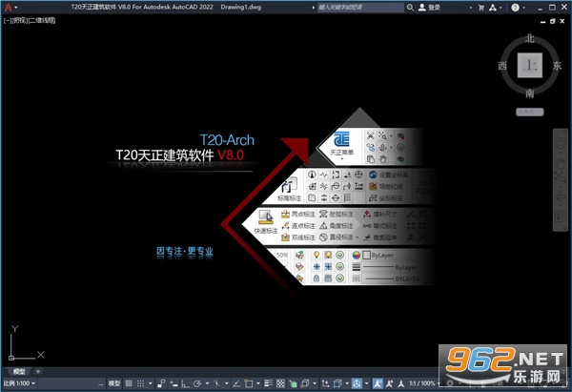
Task: Open the shopping cart icon
Action: click(x=481, y=8)
